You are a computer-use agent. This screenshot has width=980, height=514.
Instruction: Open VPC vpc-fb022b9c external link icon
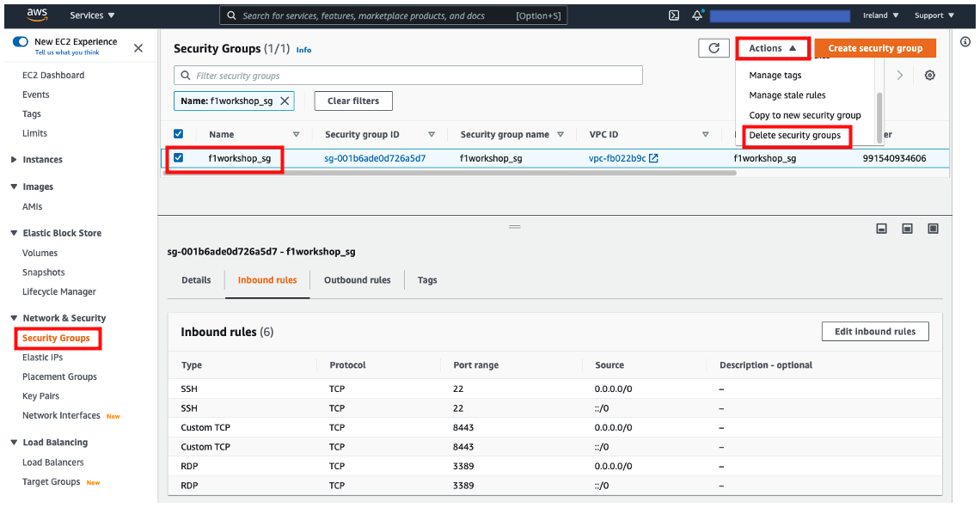[653, 159]
